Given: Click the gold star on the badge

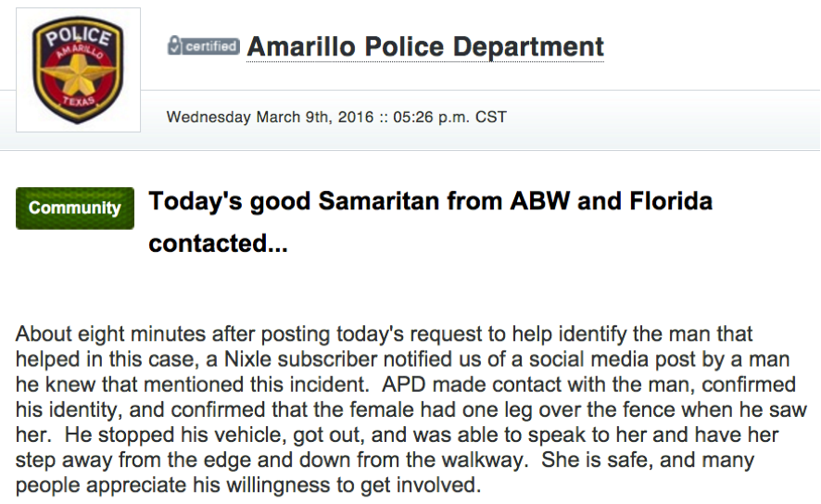Looking at the screenshot, I should [x=79, y=73].
